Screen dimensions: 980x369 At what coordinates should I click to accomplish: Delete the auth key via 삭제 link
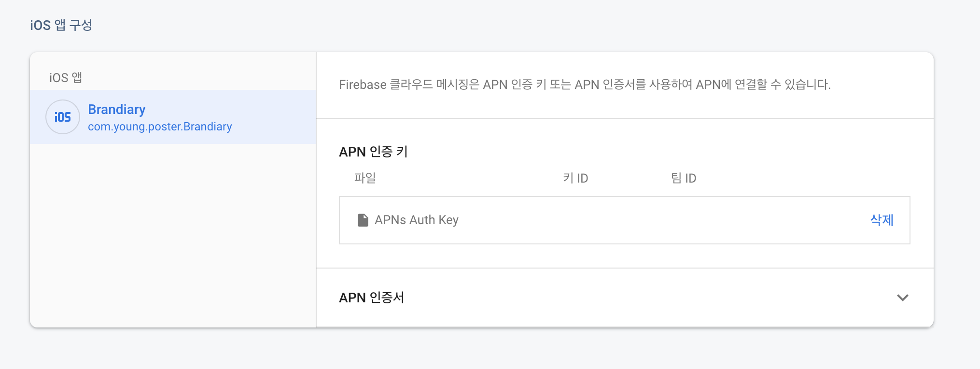tap(882, 220)
